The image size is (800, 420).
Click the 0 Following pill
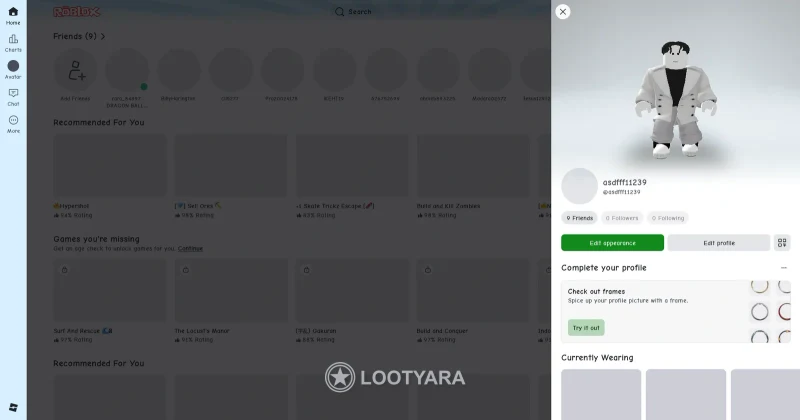point(668,218)
